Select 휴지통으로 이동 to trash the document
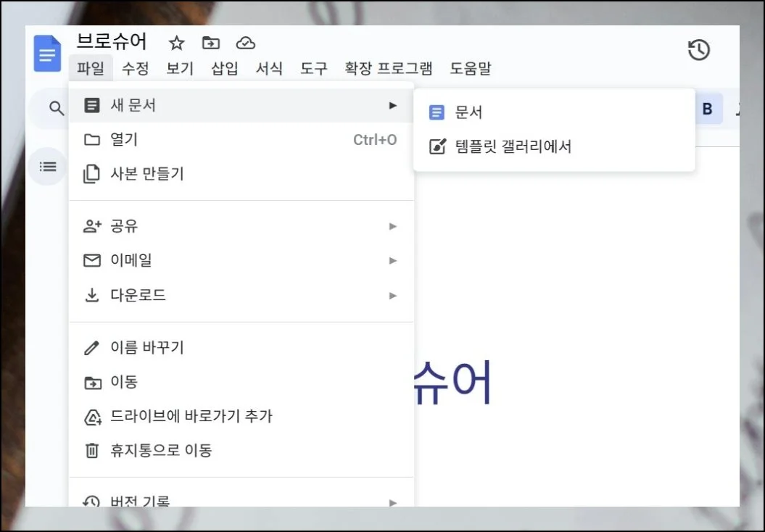Screen dimensions: 765x532 160,449
